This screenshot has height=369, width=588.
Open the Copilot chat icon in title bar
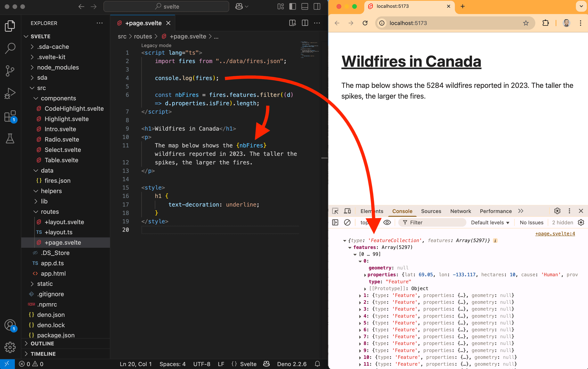(239, 7)
